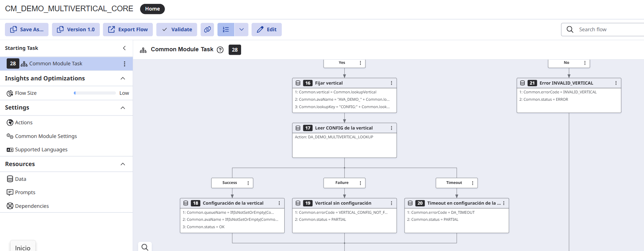The height and width of the screenshot is (251, 644).
Task: Collapse Insights and Optimizations section
Action: coord(123,78)
